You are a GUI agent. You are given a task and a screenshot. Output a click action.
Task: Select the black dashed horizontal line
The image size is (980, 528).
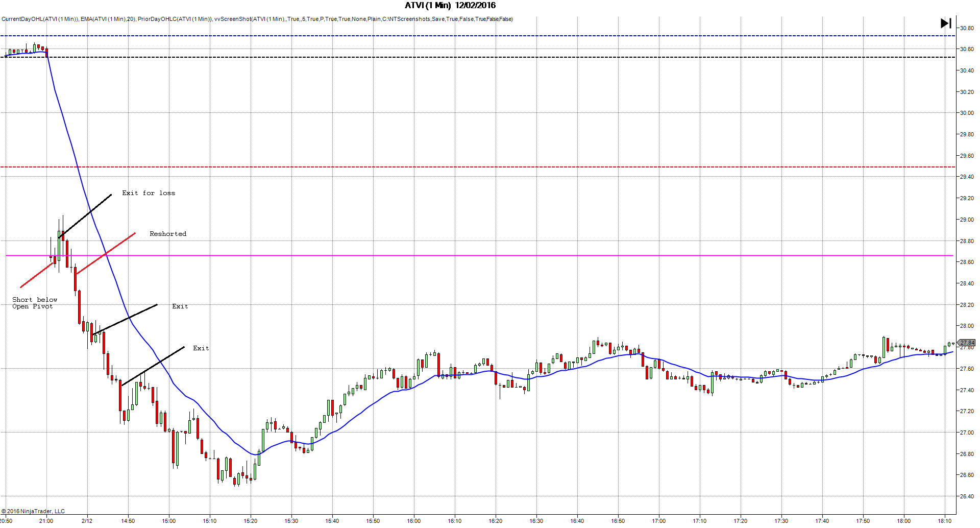[478, 57]
